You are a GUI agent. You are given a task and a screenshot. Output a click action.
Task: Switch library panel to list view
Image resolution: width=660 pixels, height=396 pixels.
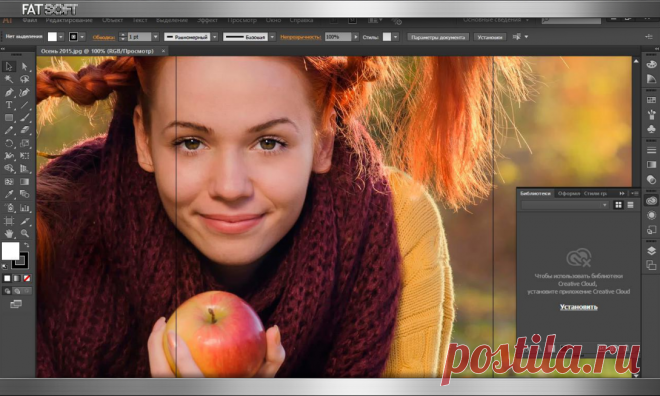631,205
